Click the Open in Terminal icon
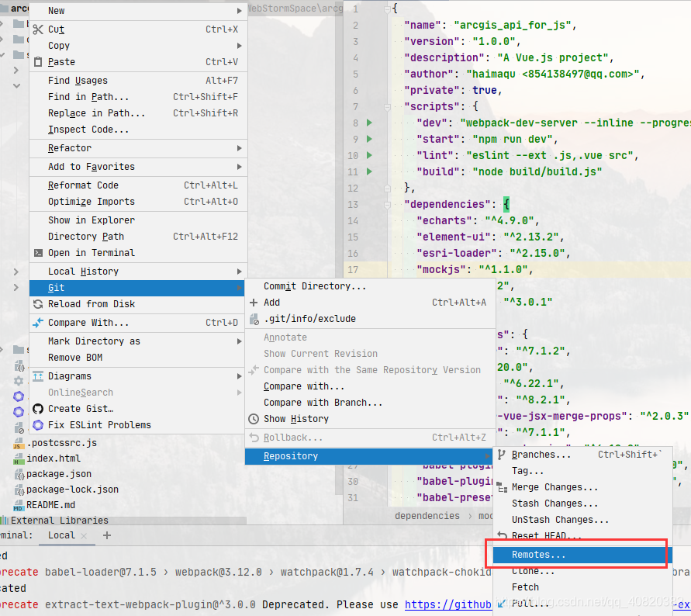The height and width of the screenshot is (616, 691). 38,253
